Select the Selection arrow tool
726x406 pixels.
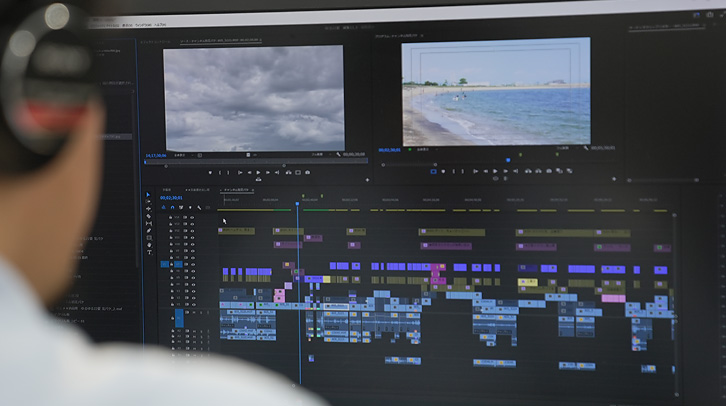coord(148,195)
